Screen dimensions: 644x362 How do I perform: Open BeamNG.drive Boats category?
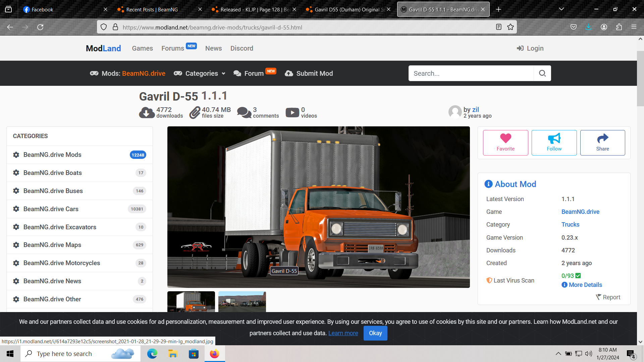click(x=79, y=173)
